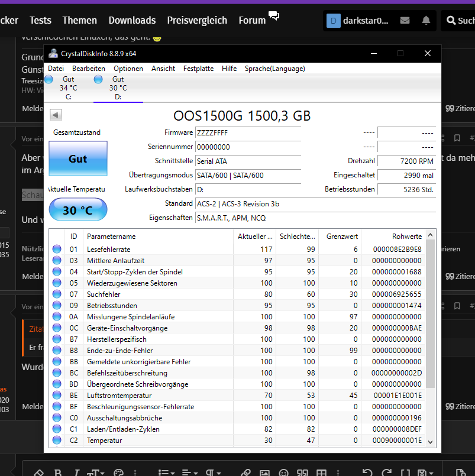Click the SMART list scrollbar thumb
475x476 pixels.
point(430,313)
